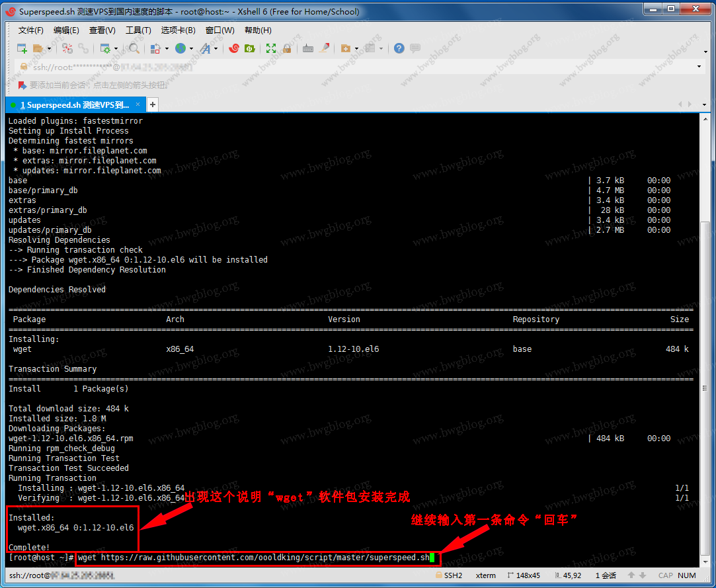Viewport: 716px width, 588px height.
Task: Click the Highlight marker pen icon
Action: click(x=324, y=48)
